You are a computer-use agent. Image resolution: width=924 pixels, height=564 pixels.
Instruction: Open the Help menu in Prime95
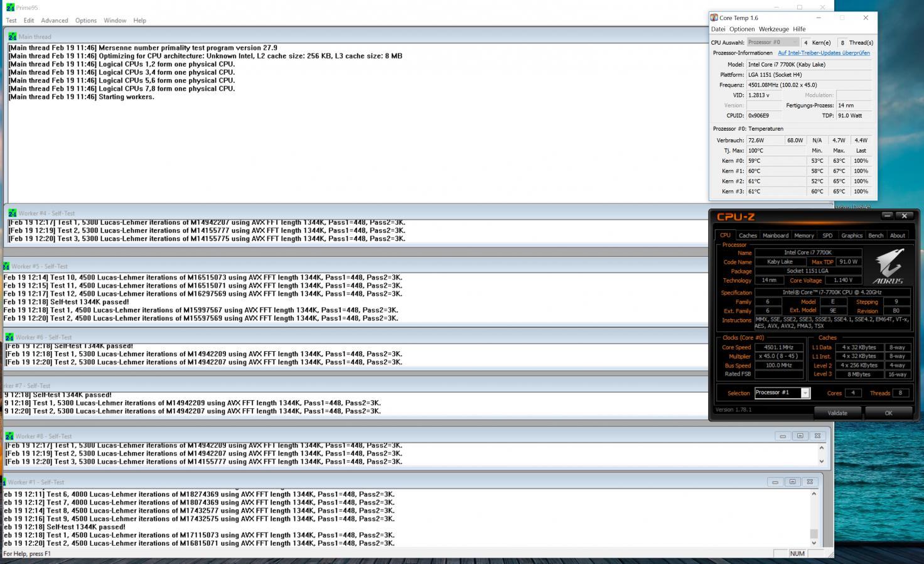[x=139, y=20]
